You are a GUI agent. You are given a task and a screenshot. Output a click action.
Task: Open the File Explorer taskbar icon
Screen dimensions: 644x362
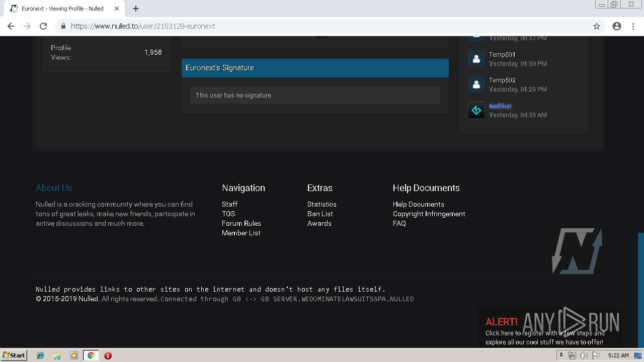tap(57, 355)
